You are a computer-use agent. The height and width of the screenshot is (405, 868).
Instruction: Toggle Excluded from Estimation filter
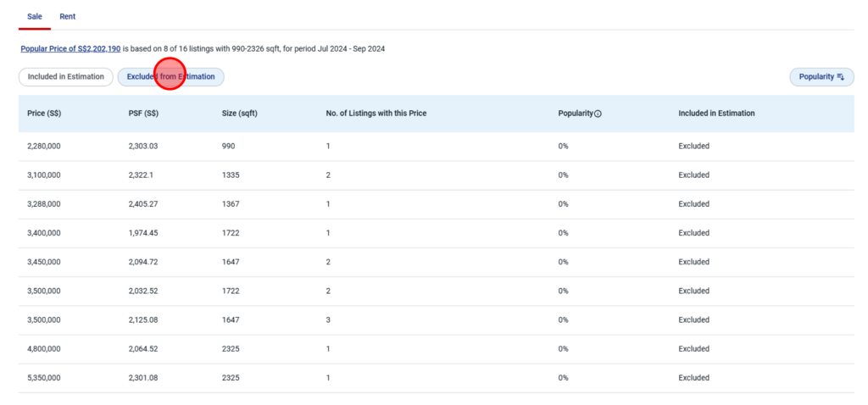click(170, 77)
